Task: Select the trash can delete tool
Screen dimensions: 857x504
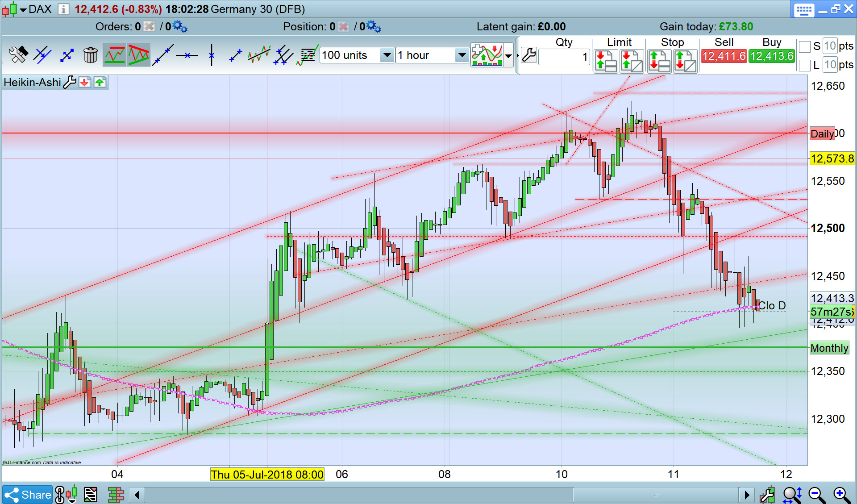Action: (x=90, y=55)
